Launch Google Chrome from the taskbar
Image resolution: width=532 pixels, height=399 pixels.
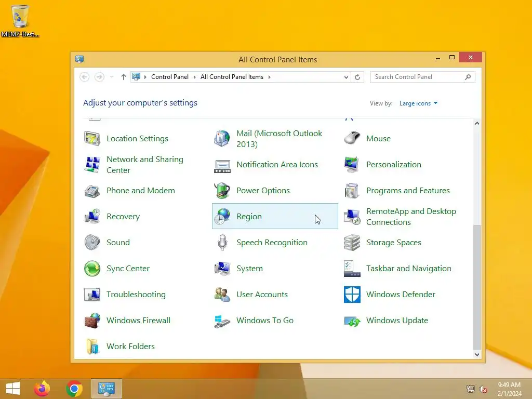coord(74,389)
